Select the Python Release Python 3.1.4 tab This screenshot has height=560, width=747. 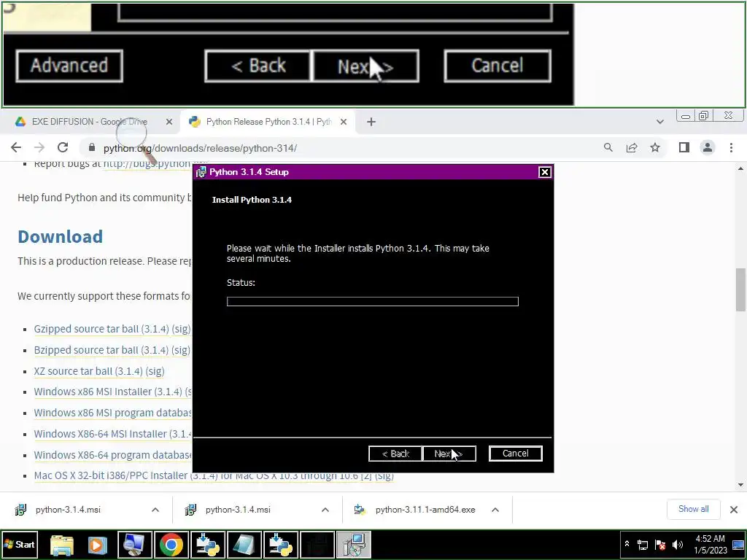tap(269, 122)
